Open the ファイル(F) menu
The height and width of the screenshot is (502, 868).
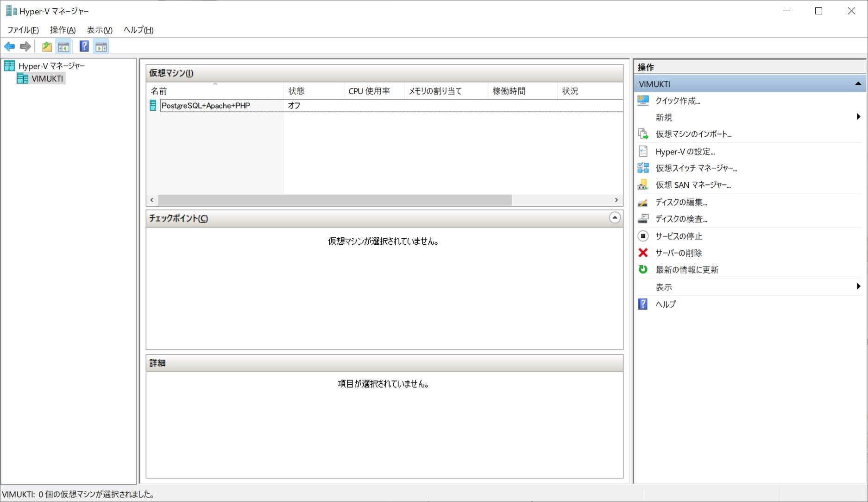pos(23,30)
